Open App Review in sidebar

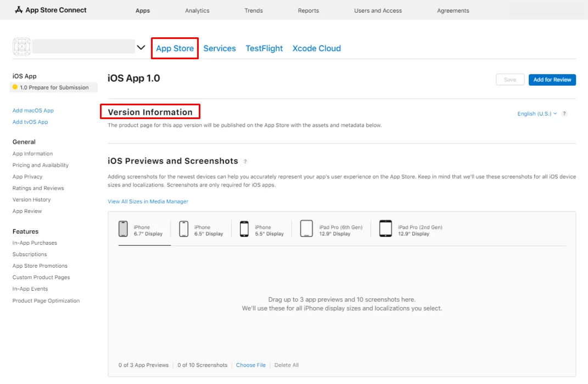(x=27, y=211)
